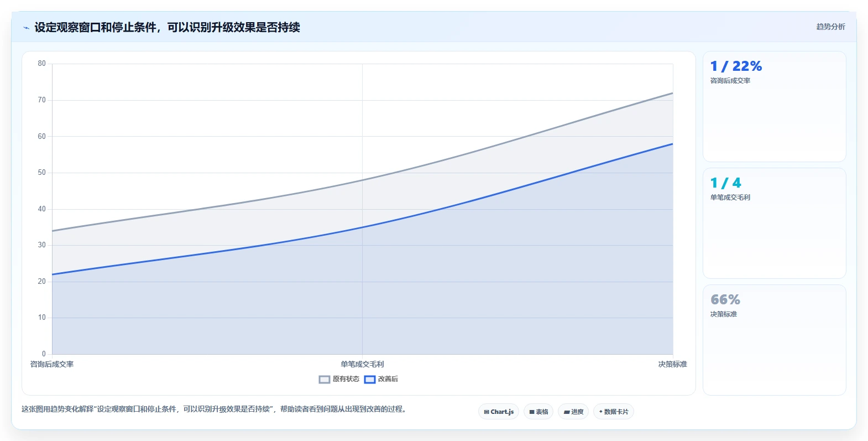The width and height of the screenshot is (868, 441).
Task: Open the 1 / 22% 咨询后成交率 card
Action: coord(774,107)
